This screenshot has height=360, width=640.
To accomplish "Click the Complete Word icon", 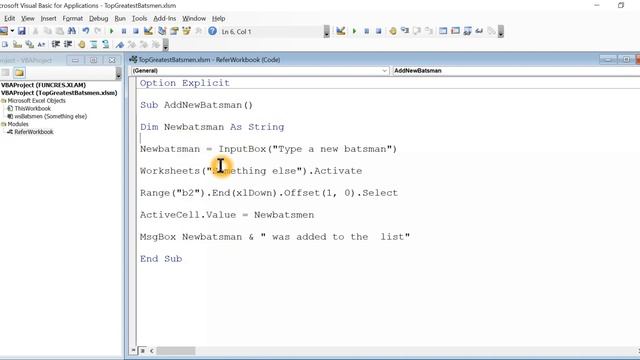I will click(41, 44).
